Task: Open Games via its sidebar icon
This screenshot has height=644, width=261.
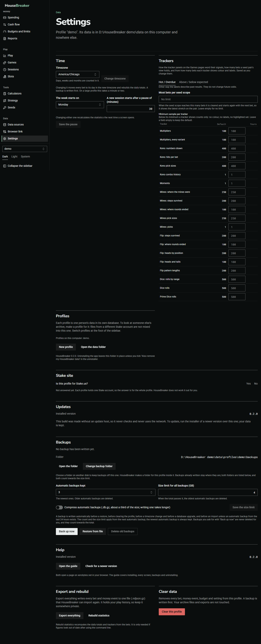Action: pyautogui.click(x=4, y=62)
